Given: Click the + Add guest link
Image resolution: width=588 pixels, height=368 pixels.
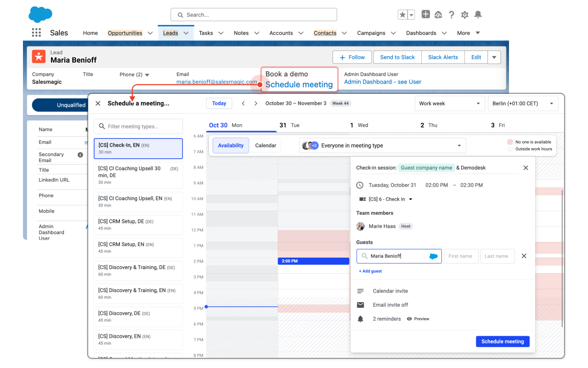Looking at the screenshot, I should pos(370,271).
